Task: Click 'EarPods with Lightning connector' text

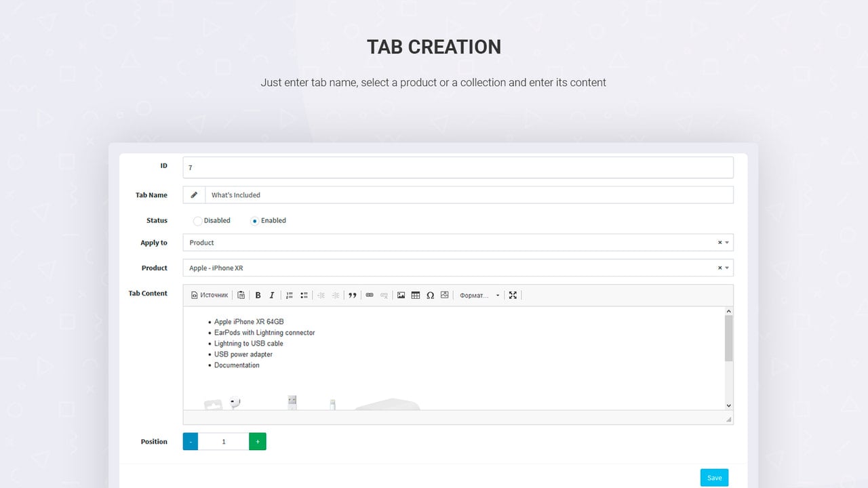Action: coord(264,333)
